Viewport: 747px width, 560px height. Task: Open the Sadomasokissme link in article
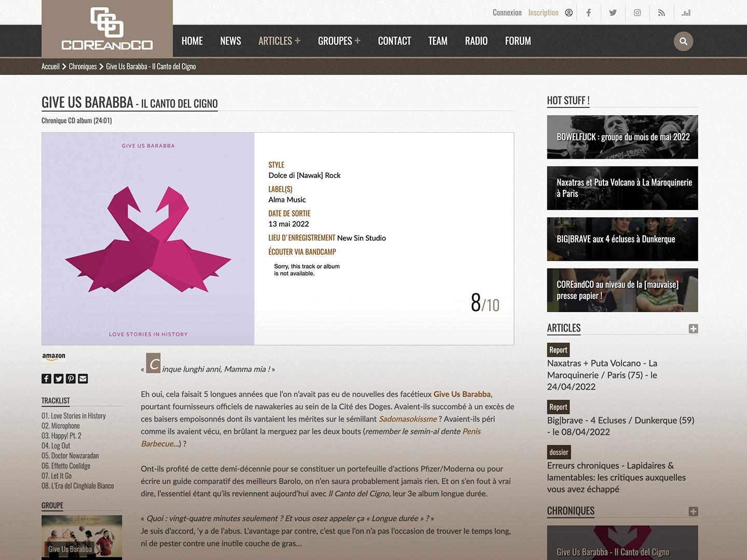[x=408, y=419]
